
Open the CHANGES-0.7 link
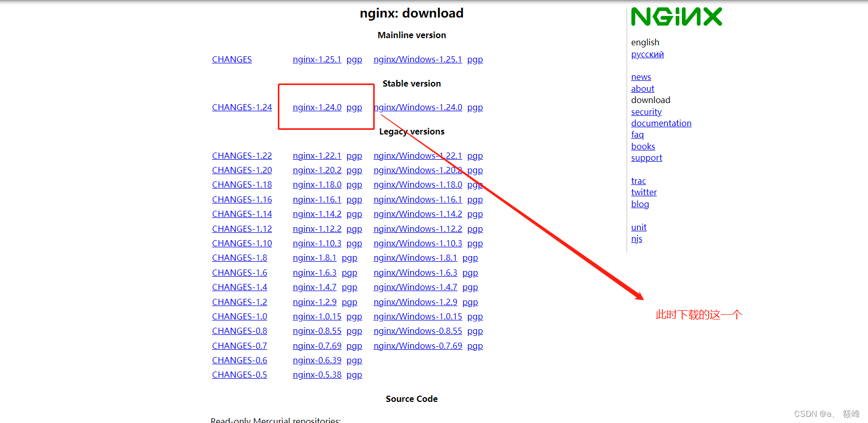tap(240, 346)
